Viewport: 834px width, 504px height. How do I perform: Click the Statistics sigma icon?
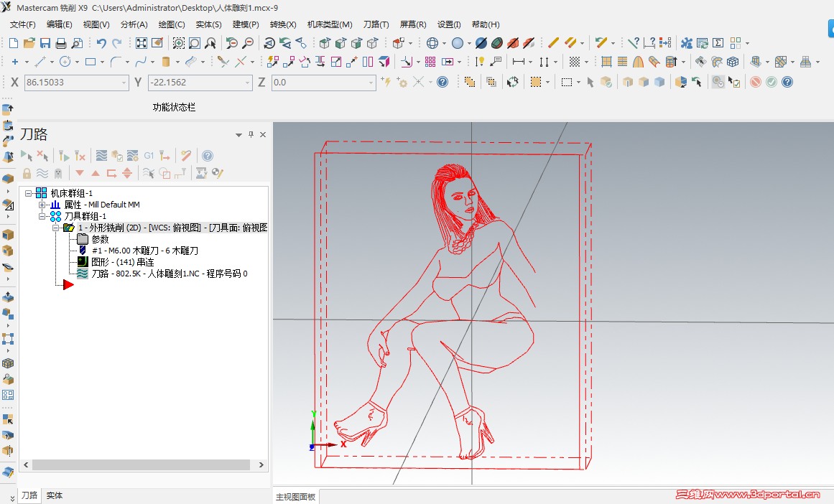(718, 43)
